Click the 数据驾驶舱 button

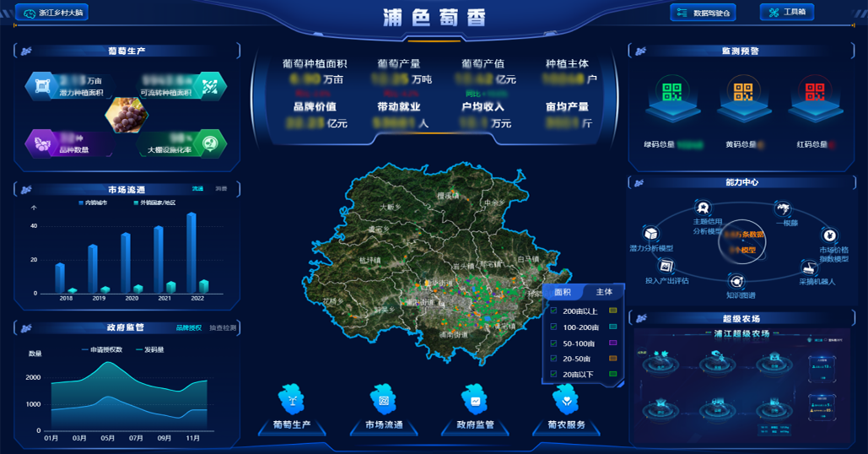coord(704,13)
